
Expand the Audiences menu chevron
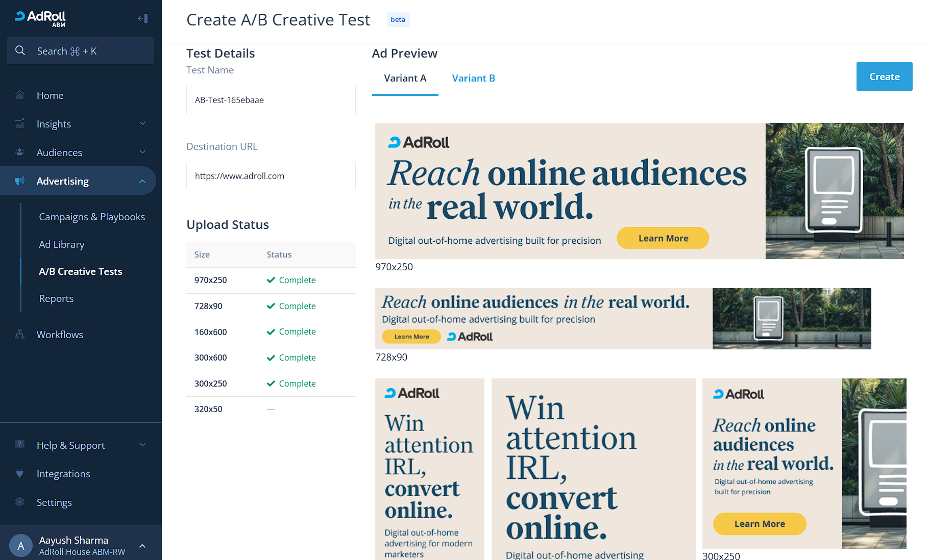tap(142, 152)
